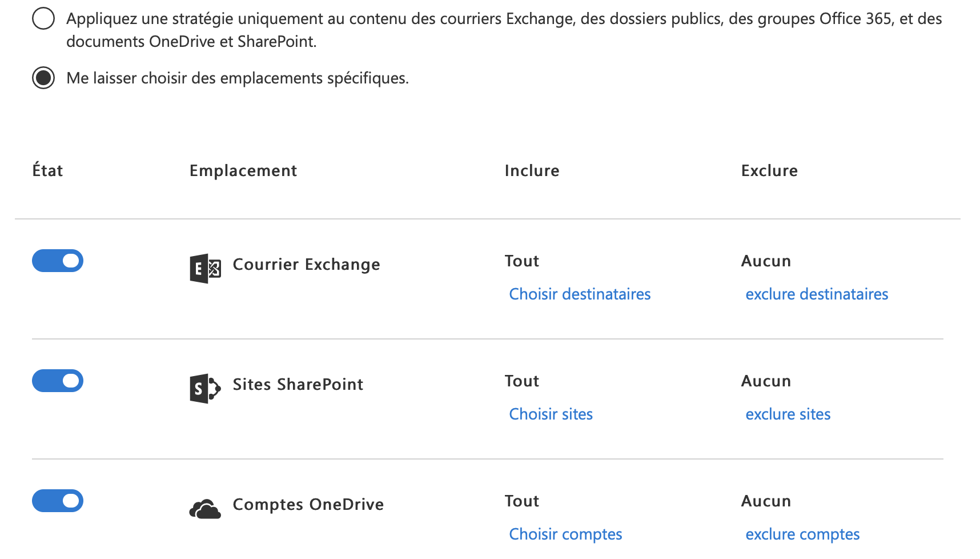Click the 'État' column header
The image size is (980, 559).
point(47,170)
